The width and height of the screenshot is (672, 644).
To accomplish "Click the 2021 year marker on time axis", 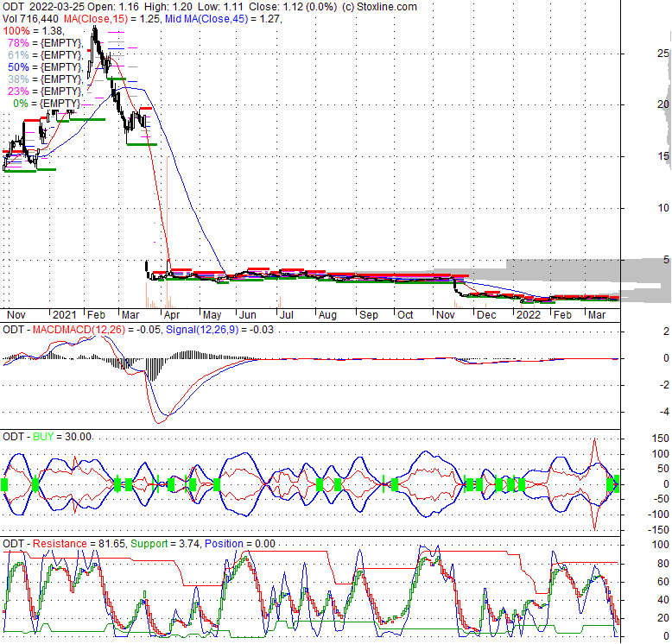I will point(64,316).
